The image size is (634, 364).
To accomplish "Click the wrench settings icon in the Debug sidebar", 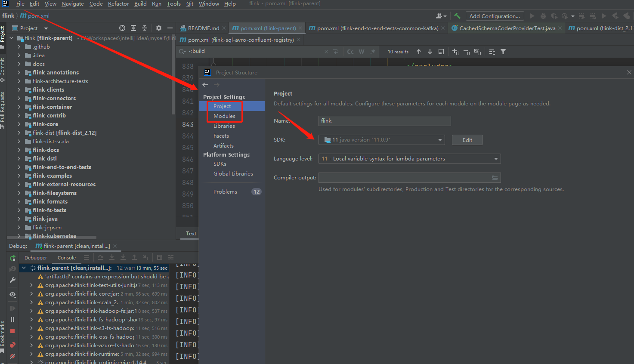I will click(12, 280).
